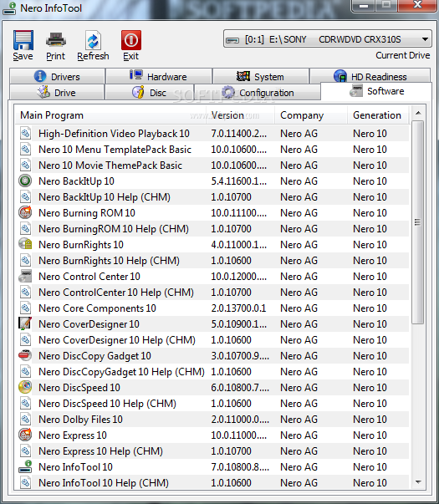Select the 'Nero Core Components 10' name

coord(97,308)
